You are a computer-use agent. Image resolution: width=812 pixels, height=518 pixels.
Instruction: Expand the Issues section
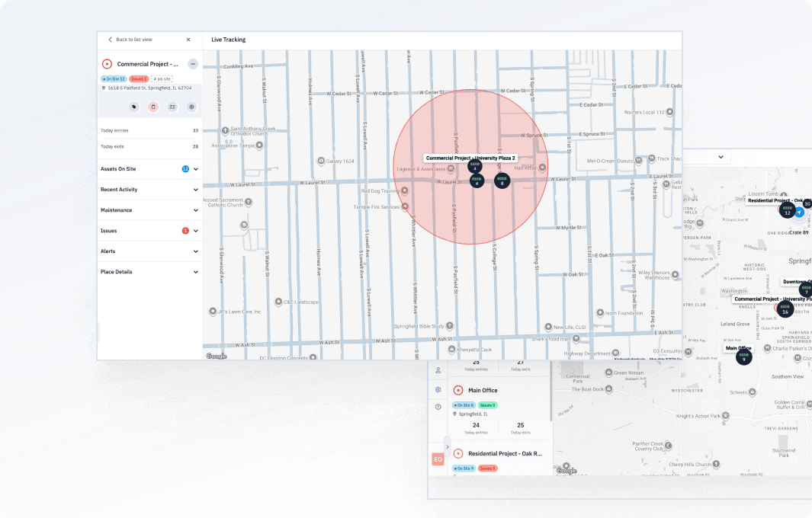(x=149, y=231)
